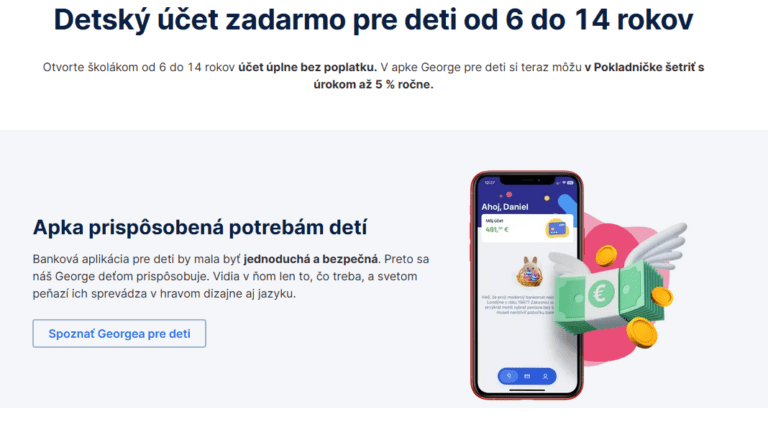The height and width of the screenshot is (424, 768).
Task: Click the euro symbol on the flying banknotes
Action: point(600,293)
